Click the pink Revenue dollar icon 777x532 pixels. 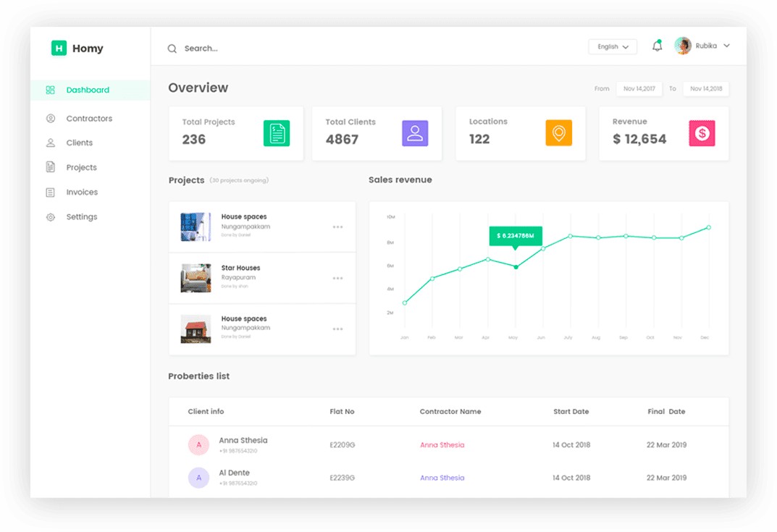[x=702, y=133]
